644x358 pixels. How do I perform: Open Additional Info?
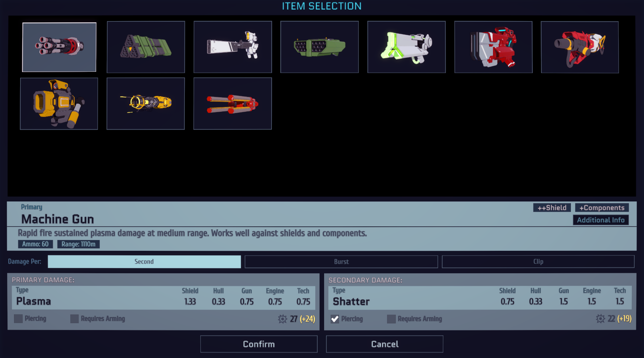pyautogui.click(x=601, y=220)
